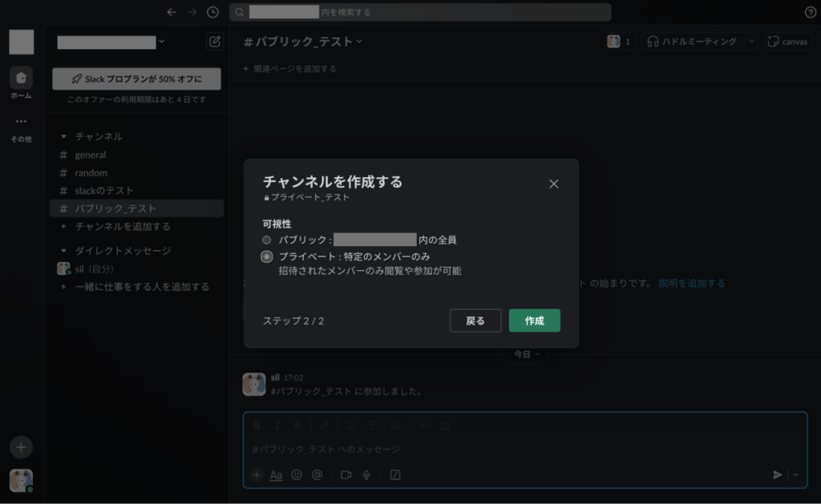Click the emoji picker icon
Viewport: 821px width, 504px height.
click(297, 474)
